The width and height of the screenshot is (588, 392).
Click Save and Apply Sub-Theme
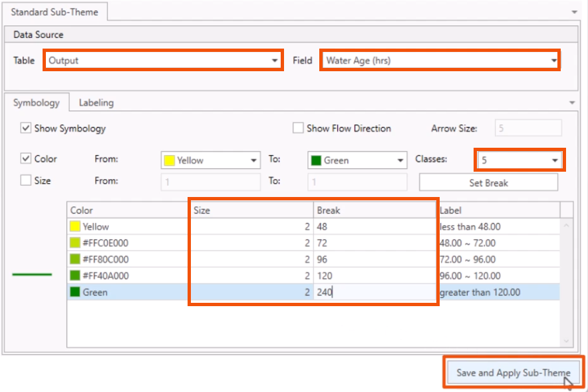513,372
